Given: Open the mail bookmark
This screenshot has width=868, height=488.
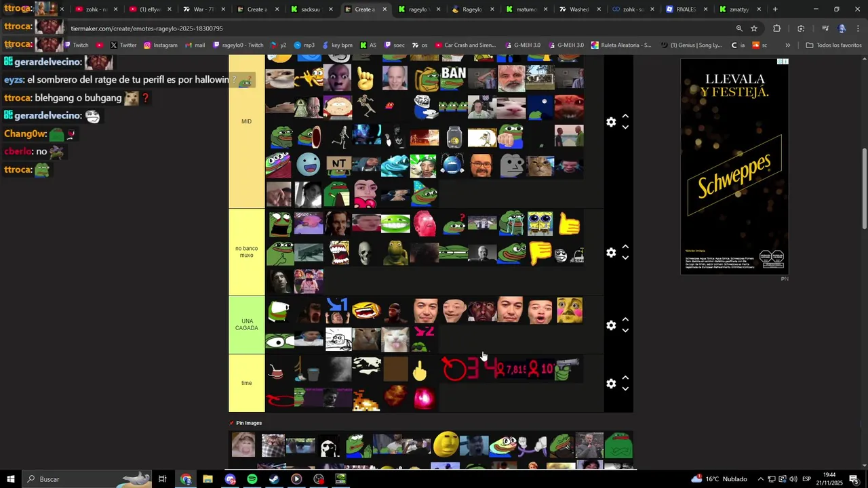Looking at the screenshot, I should pyautogui.click(x=194, y=45).
